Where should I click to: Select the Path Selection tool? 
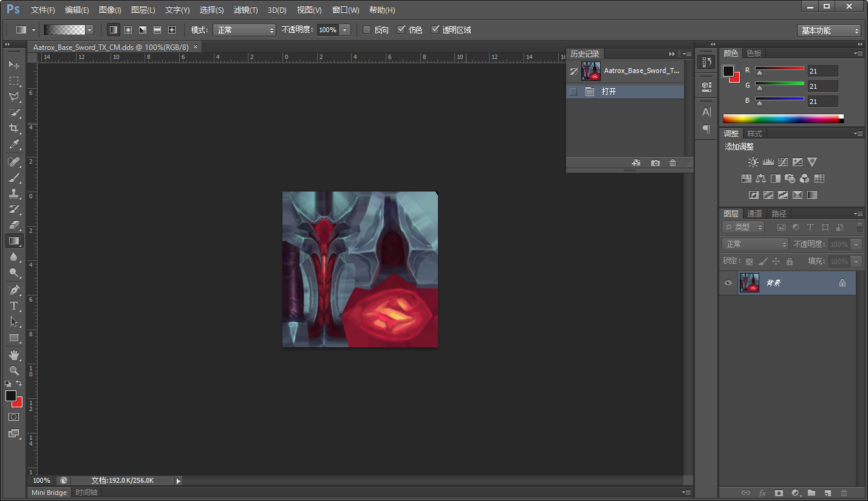(x=14, y=322)
